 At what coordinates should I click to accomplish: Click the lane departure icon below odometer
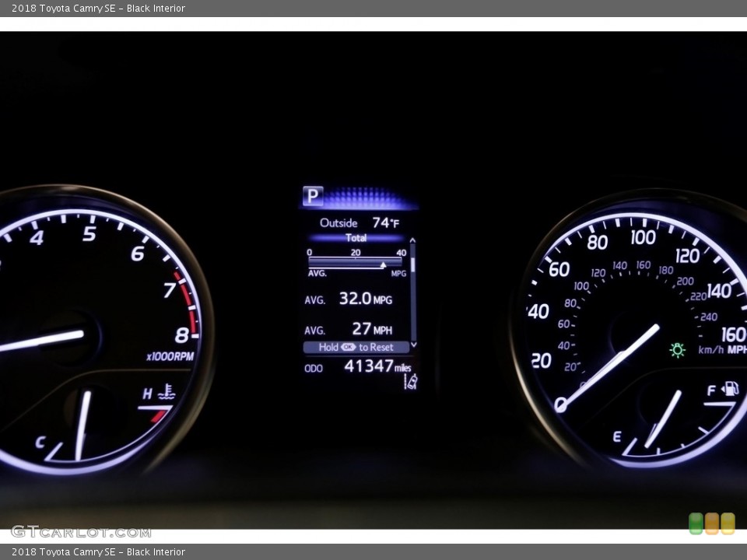tap(411, 381)
